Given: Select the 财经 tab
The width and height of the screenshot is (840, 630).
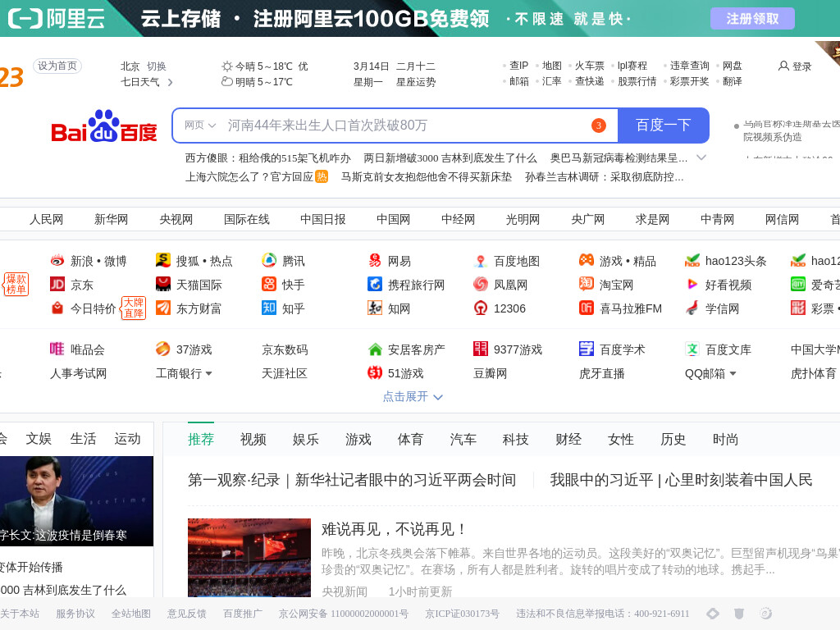Looking at the screenshot, I should point(568,440).
